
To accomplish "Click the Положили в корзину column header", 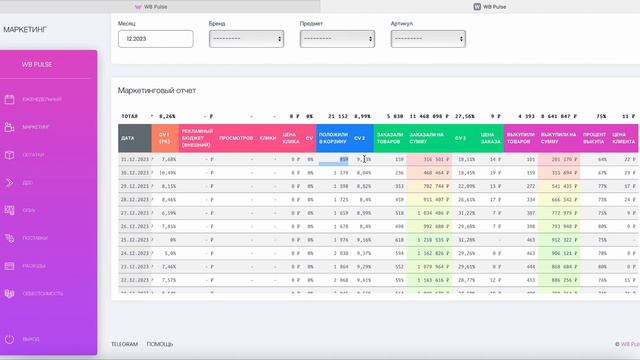I will click(333, 138).
